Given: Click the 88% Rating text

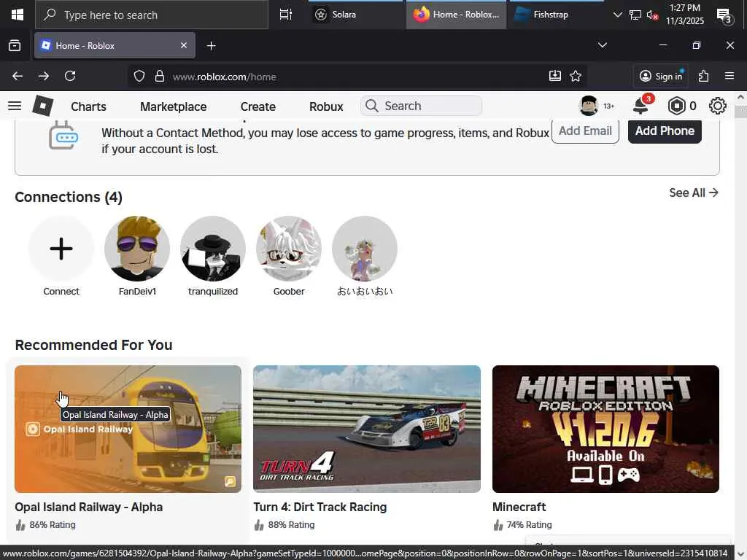Looking at the screenshot, I should point(291,525).
